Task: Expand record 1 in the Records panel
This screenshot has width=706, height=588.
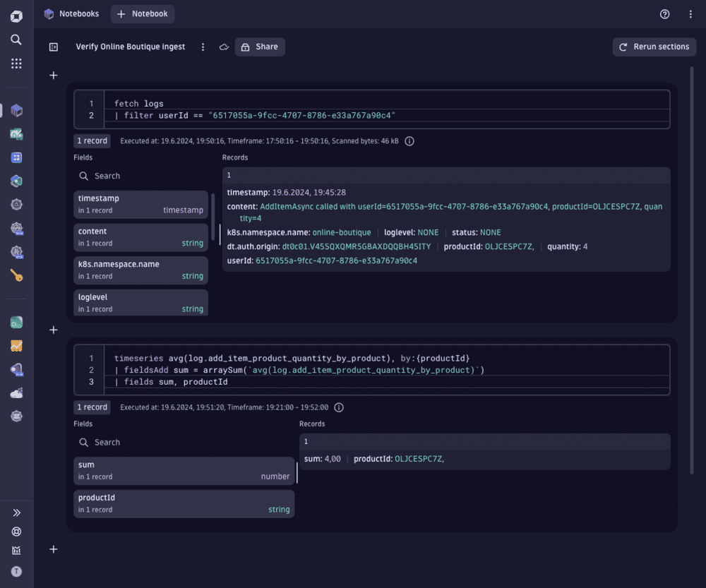Action: point(446,174)
